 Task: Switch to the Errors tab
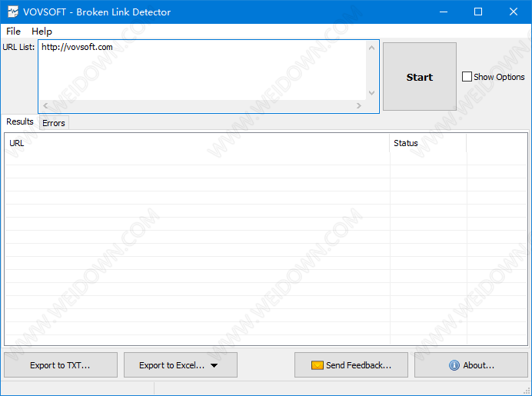(x=54, y=123)
